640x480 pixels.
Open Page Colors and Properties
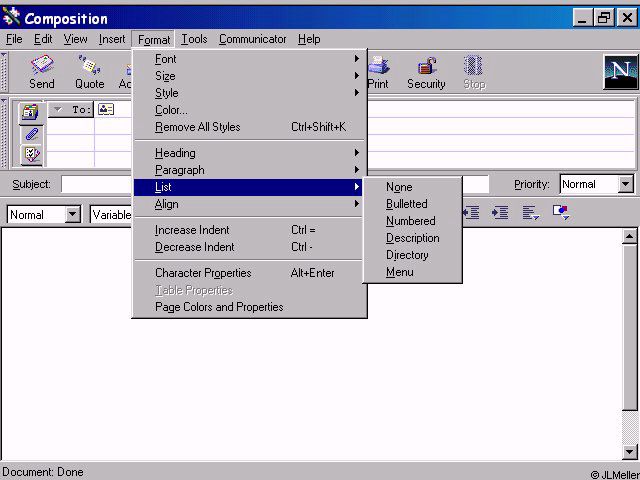[250, 307]
